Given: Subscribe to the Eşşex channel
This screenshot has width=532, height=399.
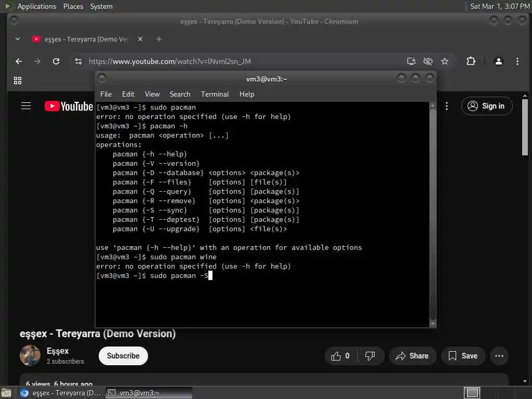Looking at the screenshot, I should pos(123,356).
